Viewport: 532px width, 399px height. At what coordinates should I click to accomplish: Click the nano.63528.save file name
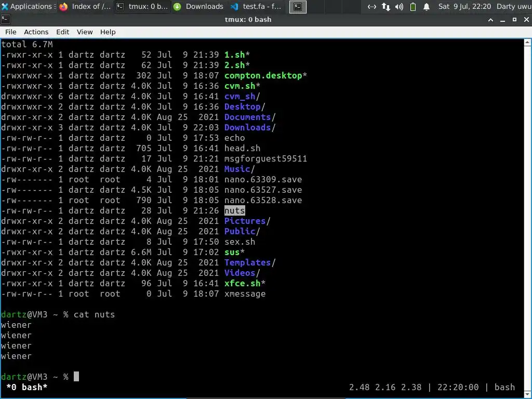click(x=263, y=200)
